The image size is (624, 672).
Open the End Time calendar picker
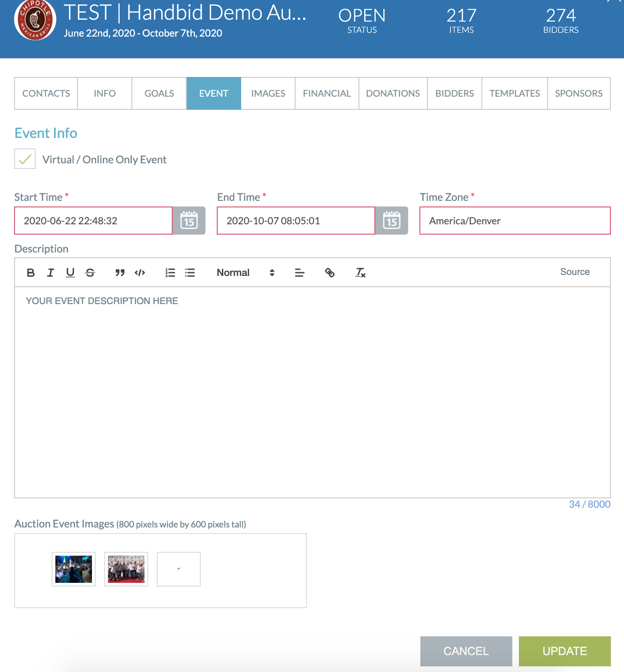[x=392, y=221]
